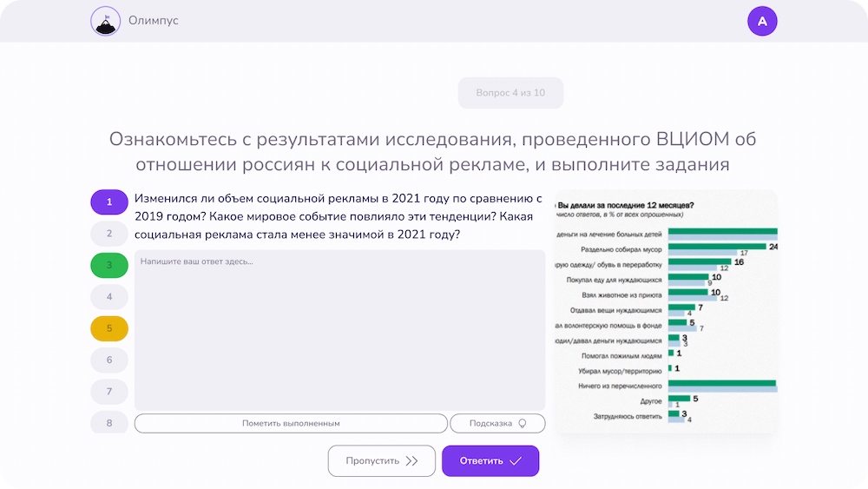Click the chart label Раздельно собирал мусор
This screenshot has height=489, width=868.
(x=621, y=250)
